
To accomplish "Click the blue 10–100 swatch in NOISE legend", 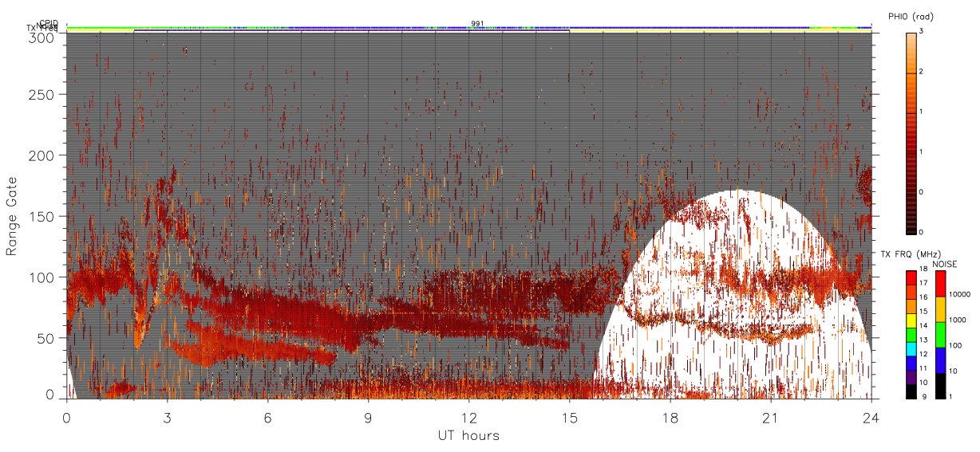I will (941, 360).
